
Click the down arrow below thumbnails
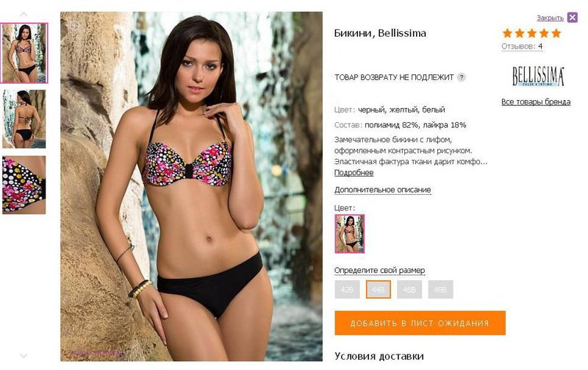pos(24,356)
